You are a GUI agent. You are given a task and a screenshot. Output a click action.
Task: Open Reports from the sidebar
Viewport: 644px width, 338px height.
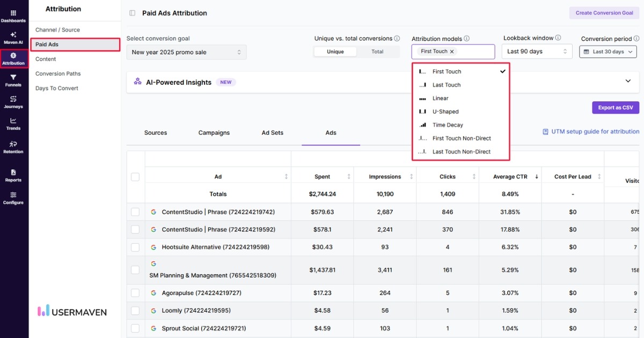[x=13, y=176]
